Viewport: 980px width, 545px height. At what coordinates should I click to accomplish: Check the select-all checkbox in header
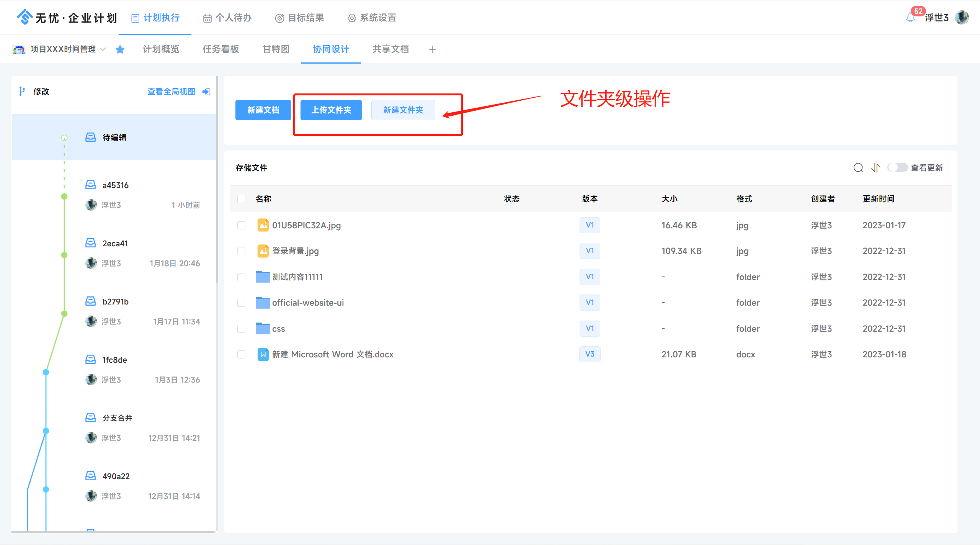(x=241, y=199)
